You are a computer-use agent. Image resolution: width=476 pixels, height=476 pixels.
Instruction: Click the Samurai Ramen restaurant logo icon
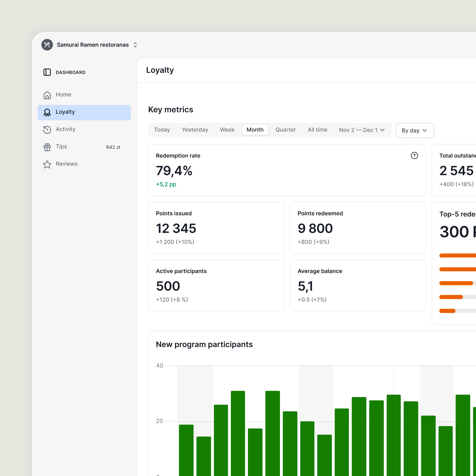click(47, 45)
